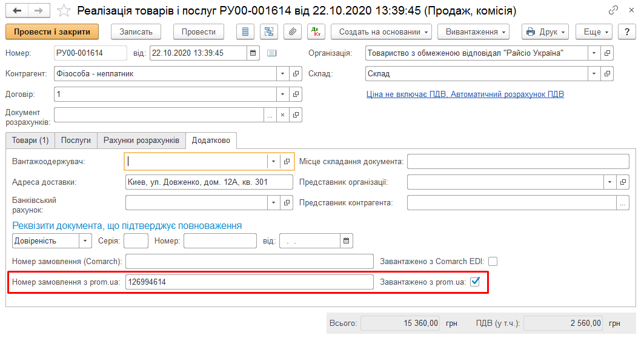Expand the Довіреність document type dropdown
The width and height of the screenshot is (644, 338).
pyautogui.click(x=85, y=241)
